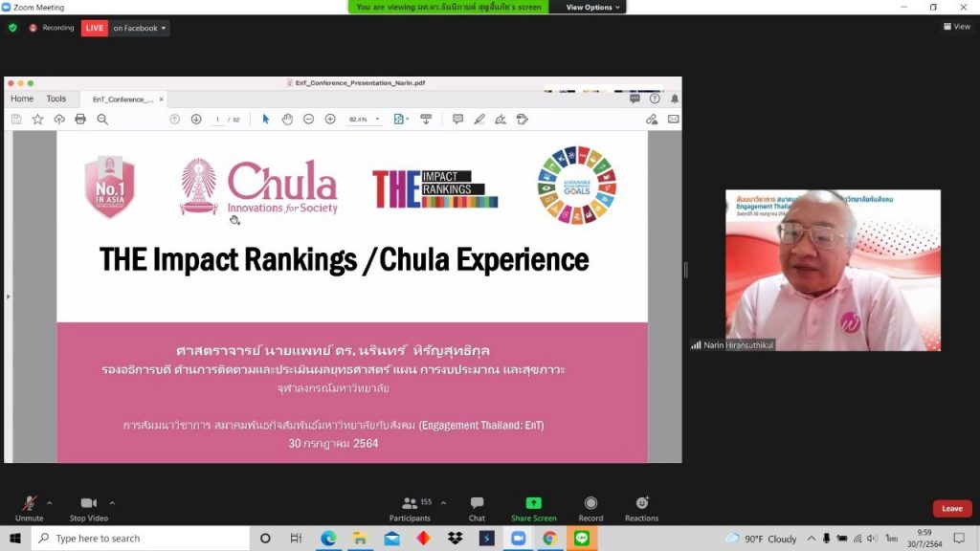Open Acrobat chat messages icon
This screenshot has width=980, height=551.
click(635, 99)
